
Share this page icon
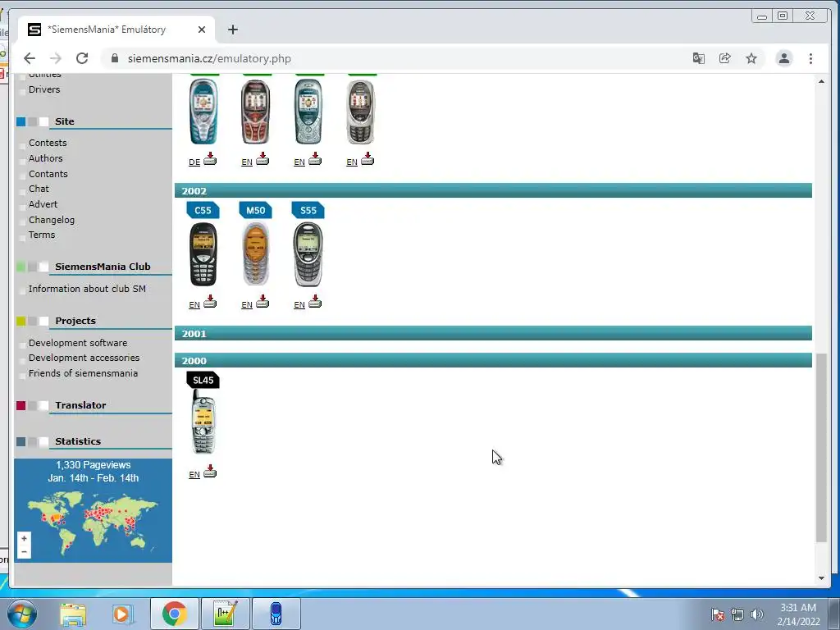[725, 58]
